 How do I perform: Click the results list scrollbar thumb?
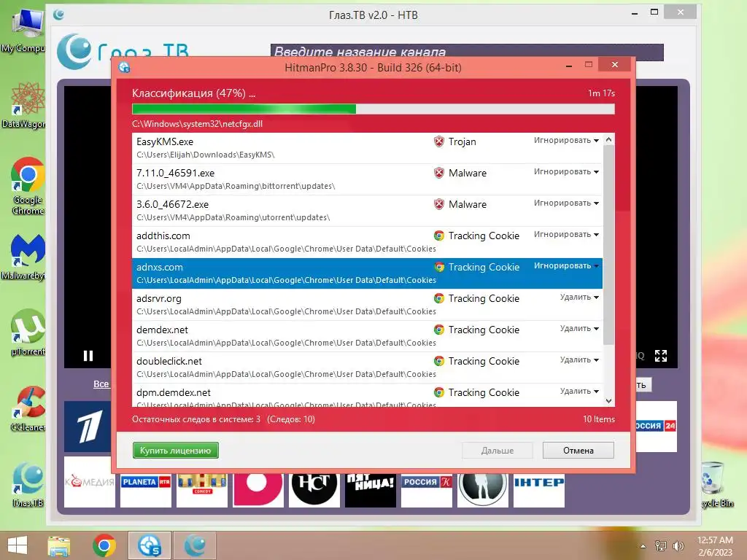[x=608, y=245]
